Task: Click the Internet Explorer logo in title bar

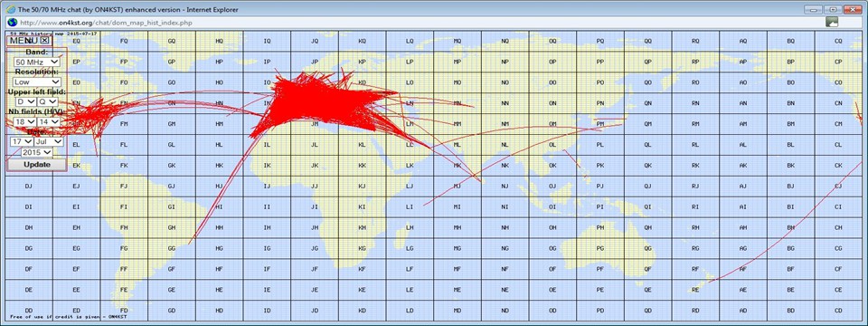Action: tap(11, 9)
